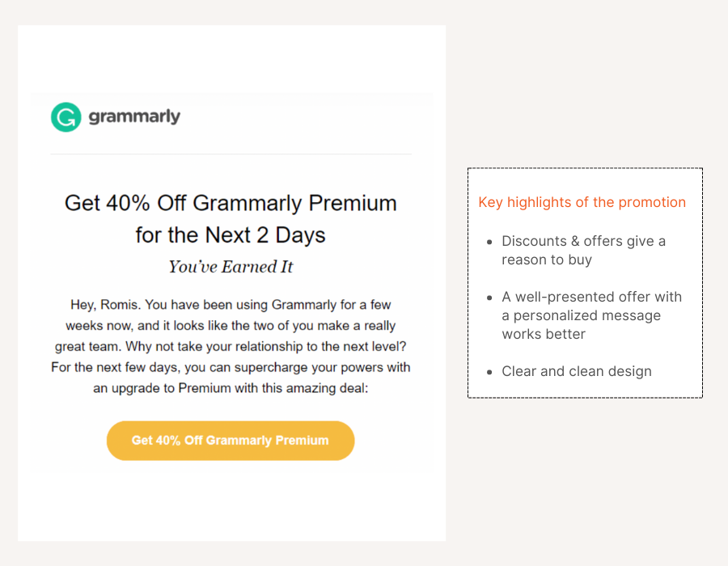Image resolution: width=728 pixels, height=566 pixels.
Task: Click the bullet beside 'Clear and clean design'
Action: click(489, 372)
